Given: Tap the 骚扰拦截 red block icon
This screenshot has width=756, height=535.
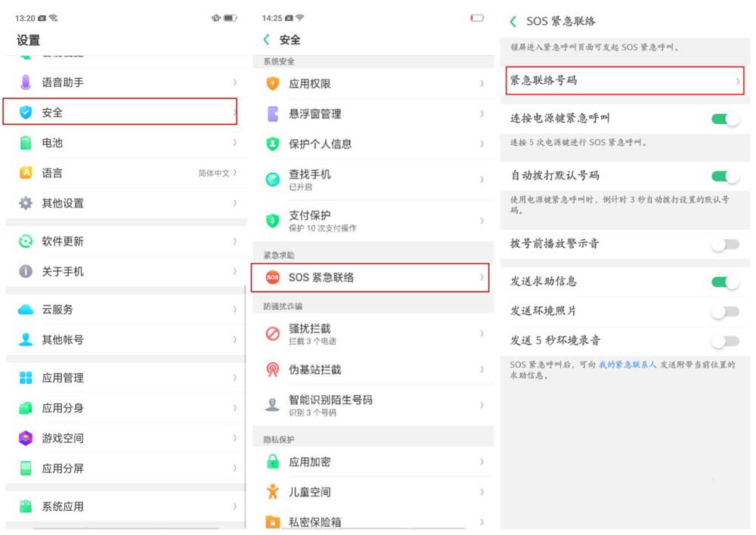Looking at the screenshot, I should click(273, 333).
